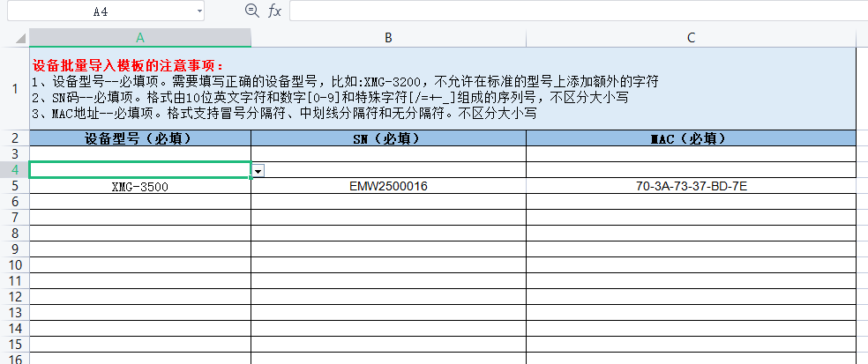This screenshot has height=364, width=868.
Task: Select column A header
Action: tap(140, 37)
